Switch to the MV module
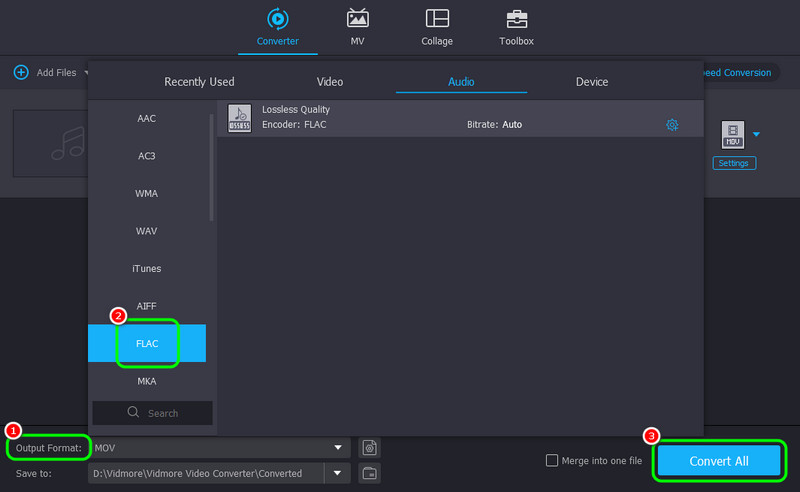800x492 pixels. pos(358,19)
